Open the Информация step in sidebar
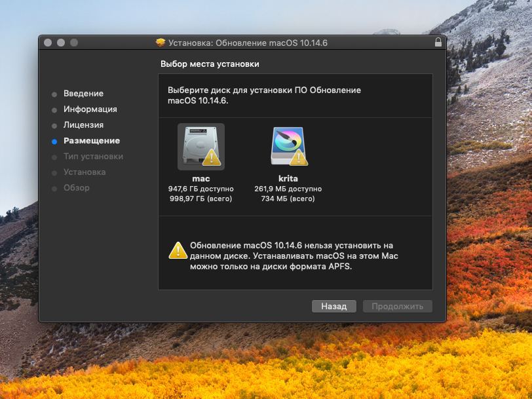The width and height of the screenshot is (532, 399). (90, 109)
